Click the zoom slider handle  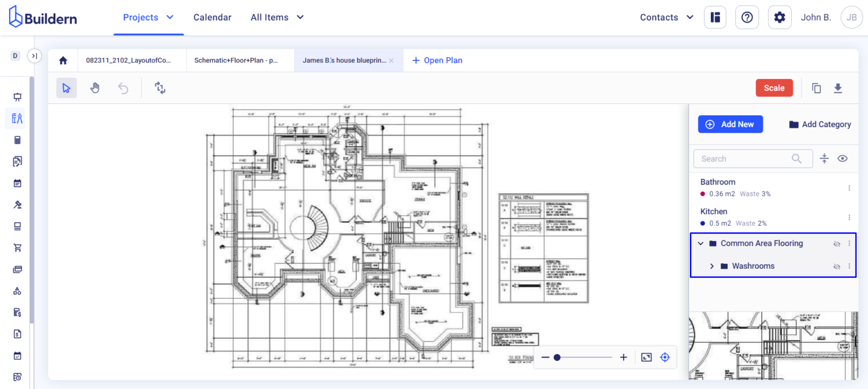coord(557,357)
